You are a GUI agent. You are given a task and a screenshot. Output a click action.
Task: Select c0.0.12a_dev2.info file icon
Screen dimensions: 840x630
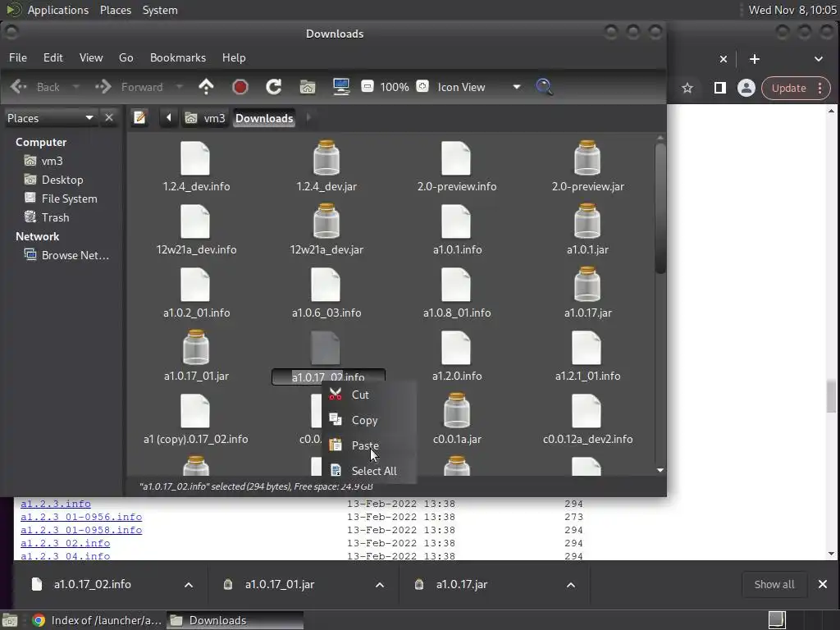pyautogui.click(x=587, y=410)
